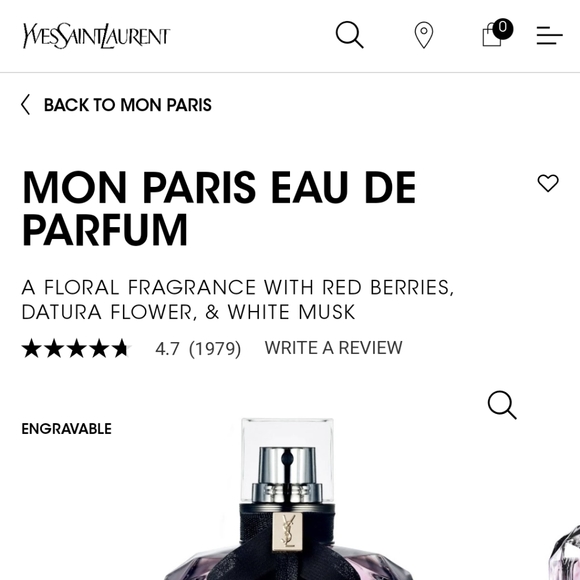Open the shopping bag icon
The height and width of the screenshot is (580, 580).
(492, 36)
